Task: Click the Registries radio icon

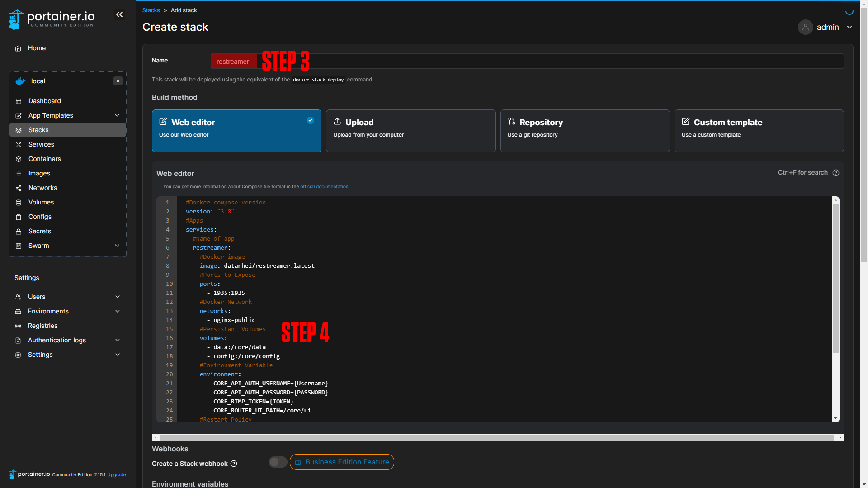Action: point(18,326)
